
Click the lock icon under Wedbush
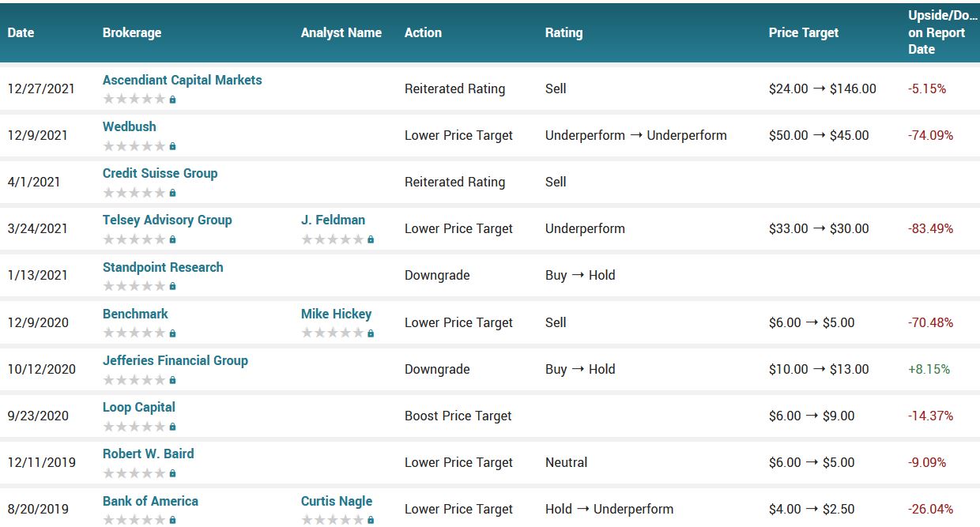[173, 146]
